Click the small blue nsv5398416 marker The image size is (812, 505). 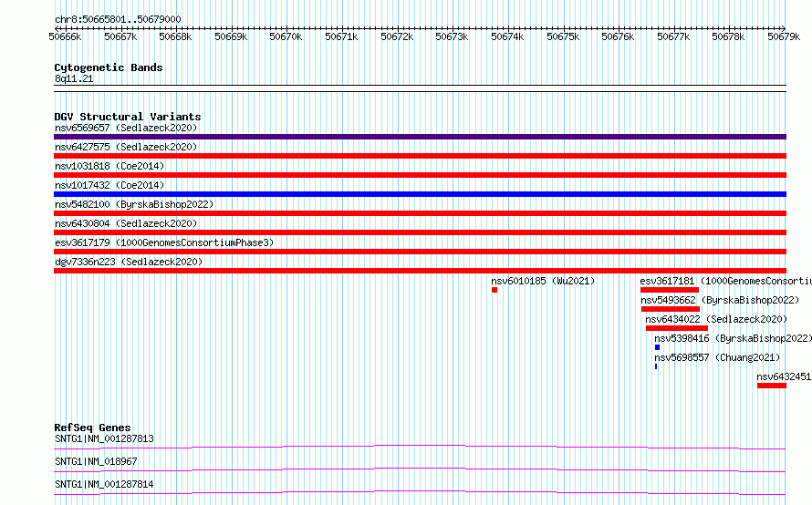click(657, 347)
